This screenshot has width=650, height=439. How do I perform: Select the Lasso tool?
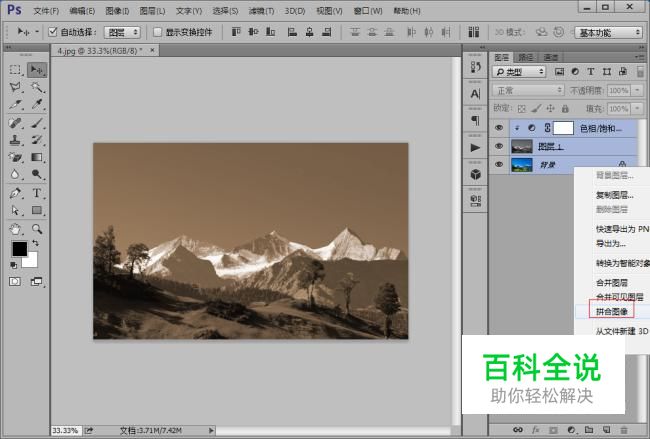tap(15, 87)
